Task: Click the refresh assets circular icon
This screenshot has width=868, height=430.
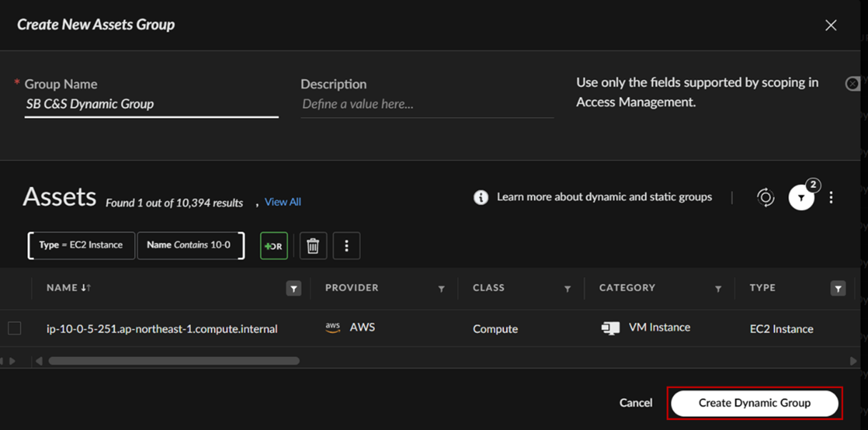Action: pyautogui.click(x=765, y=198)
